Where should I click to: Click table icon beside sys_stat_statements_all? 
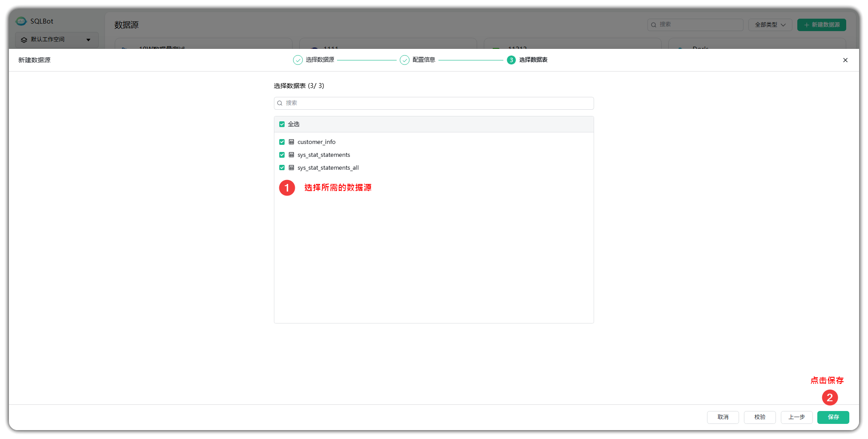coord(291,168)
